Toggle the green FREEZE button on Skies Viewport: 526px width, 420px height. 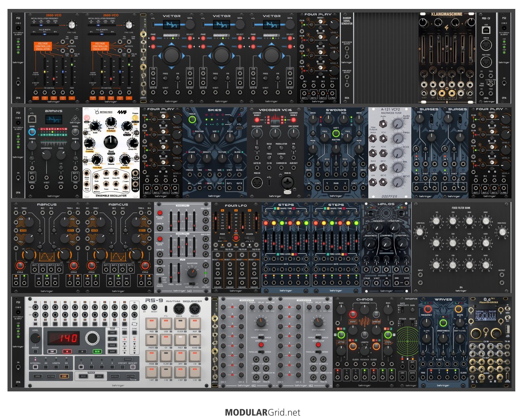[192, 120]
